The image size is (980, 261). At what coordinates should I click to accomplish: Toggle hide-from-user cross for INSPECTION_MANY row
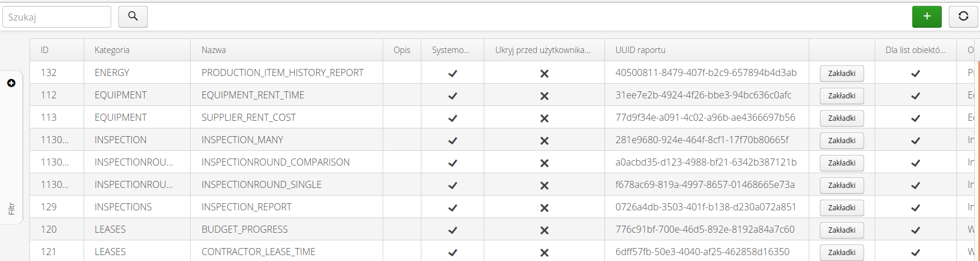pos(544,141)
